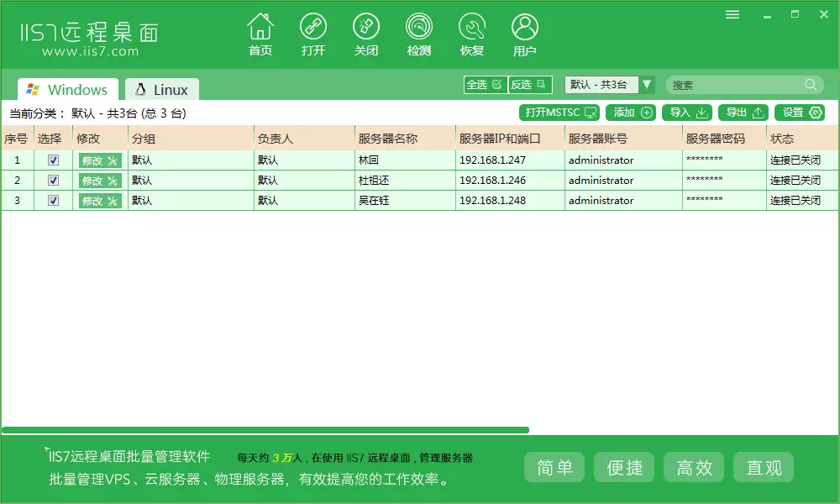Switch to the Windows tab

point(67,89)
